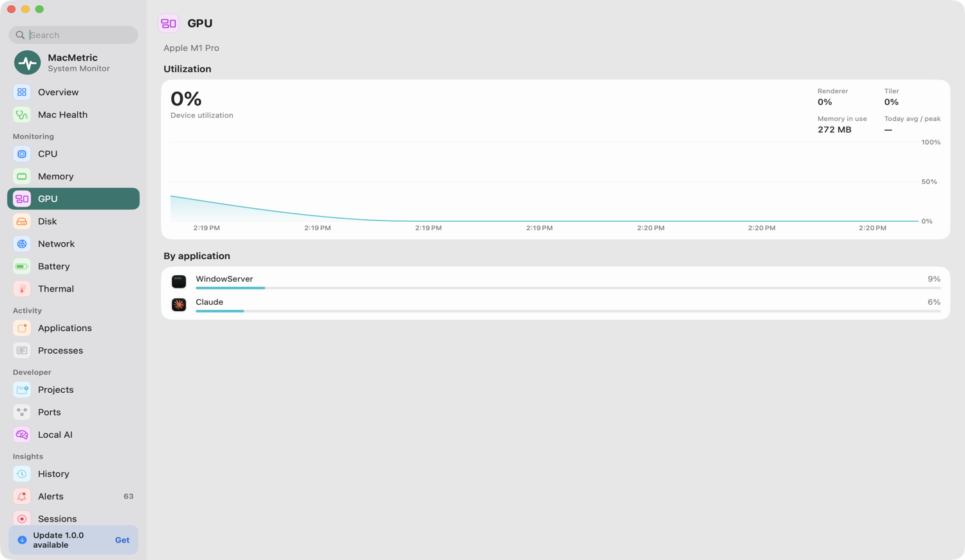The height and width of the screenshot is (560, 965).
Task: Click the 272 MB memory value
Action: click(x=834, y=130)
